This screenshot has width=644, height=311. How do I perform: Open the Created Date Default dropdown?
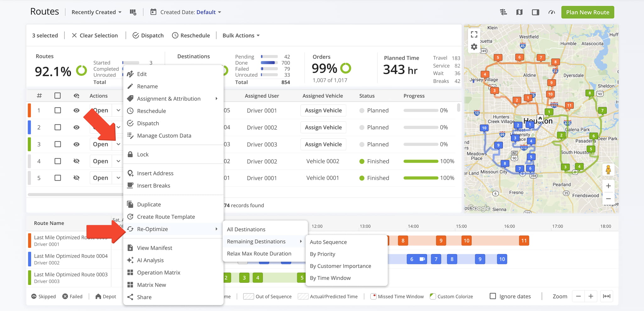[x=209, y=12]
